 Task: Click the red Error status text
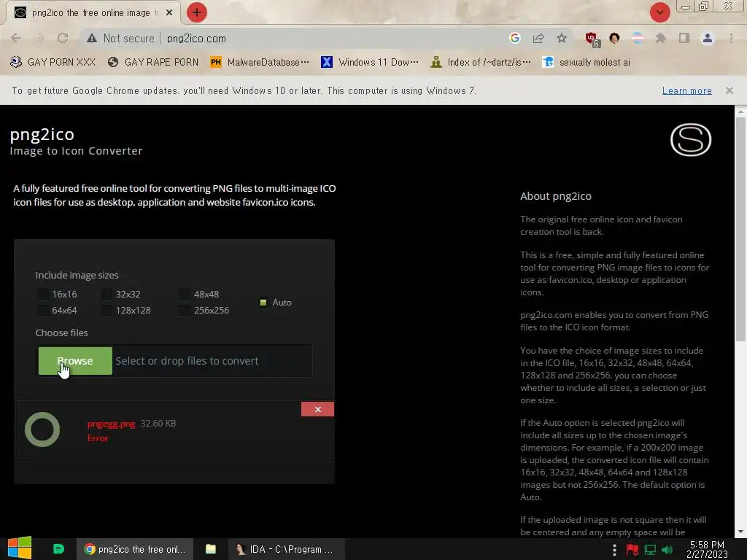98,438
